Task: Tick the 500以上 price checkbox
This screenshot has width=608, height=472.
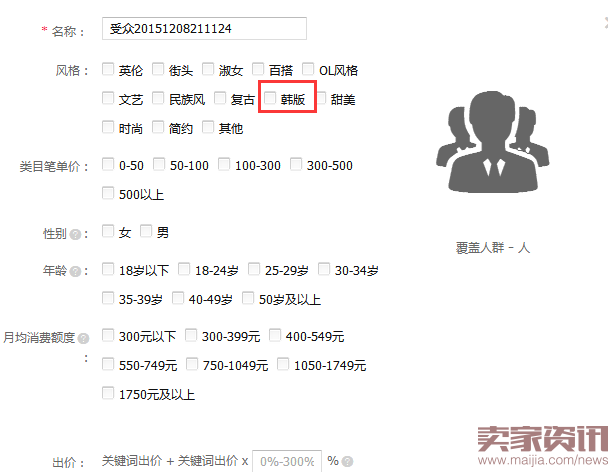Action: pyautogui.click(x=108, y=193)
